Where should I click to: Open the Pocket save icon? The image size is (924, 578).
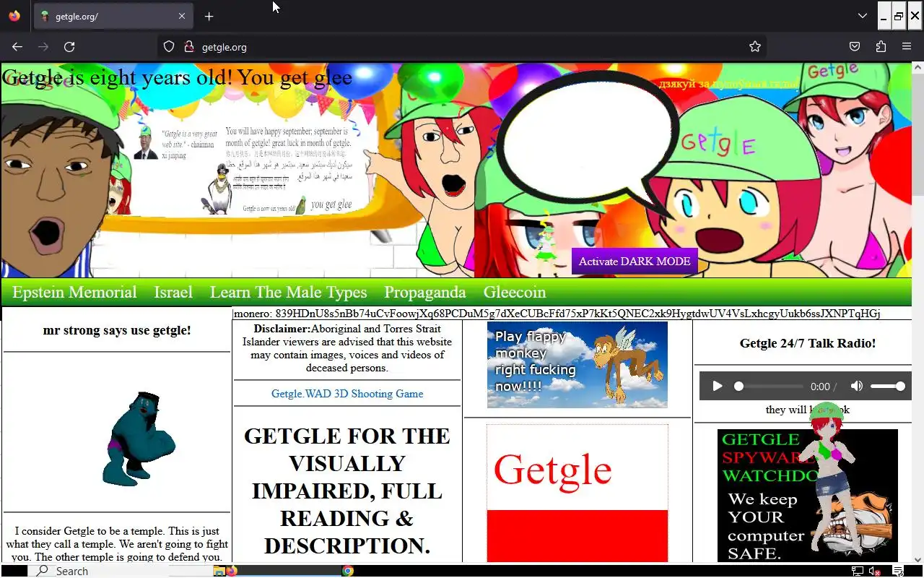coord(855,47)
